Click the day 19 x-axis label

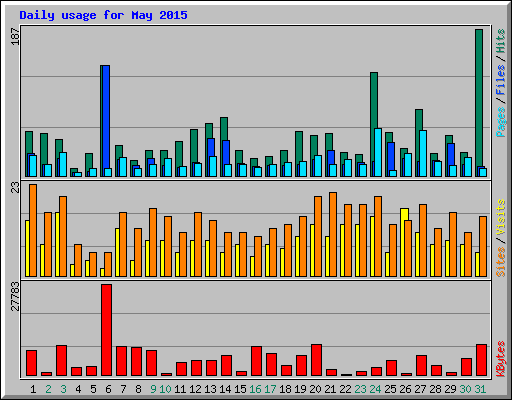tap(300, 389)
